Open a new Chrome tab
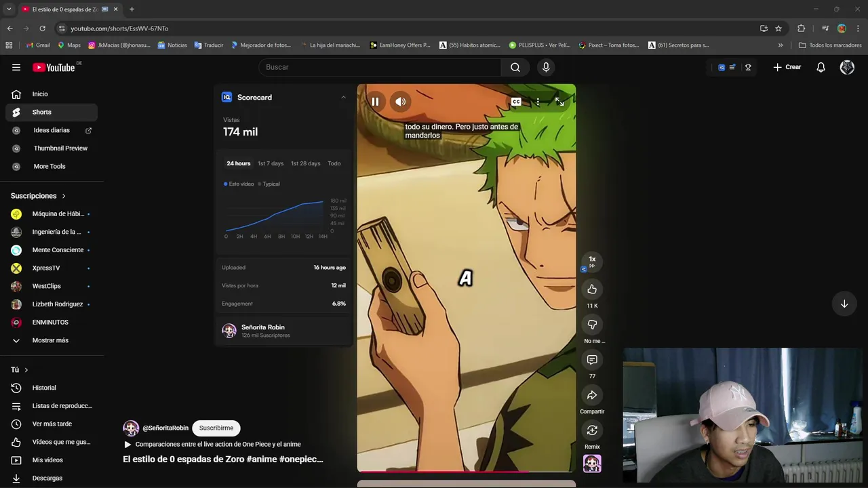The height and width of the screenshot is (488, 868). coord(132,9)
